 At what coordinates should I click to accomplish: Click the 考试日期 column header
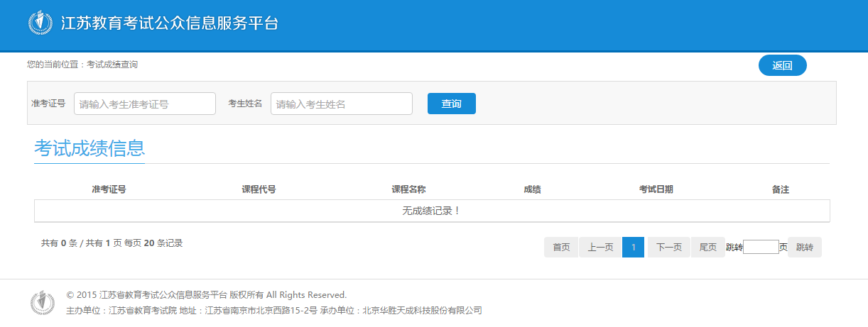click(x=656, y=189)
